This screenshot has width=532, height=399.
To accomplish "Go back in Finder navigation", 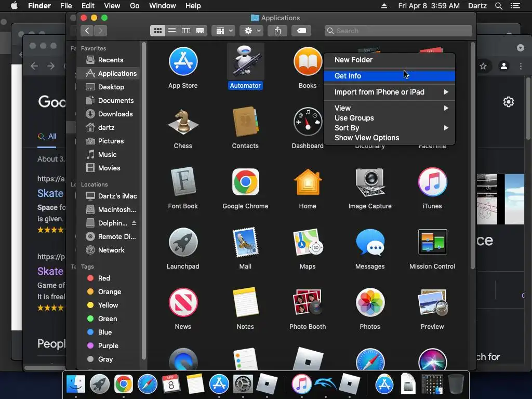I will click(87, 31).
